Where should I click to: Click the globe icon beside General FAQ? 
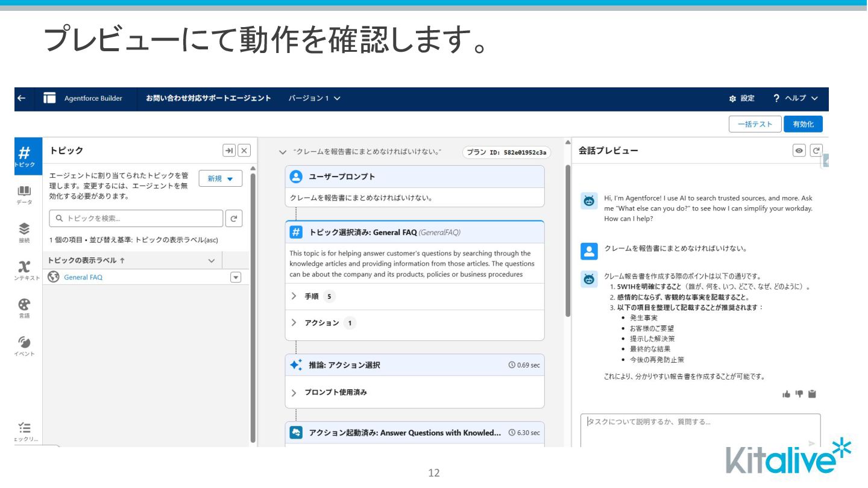pyautogui.click(x=54, y=277)
